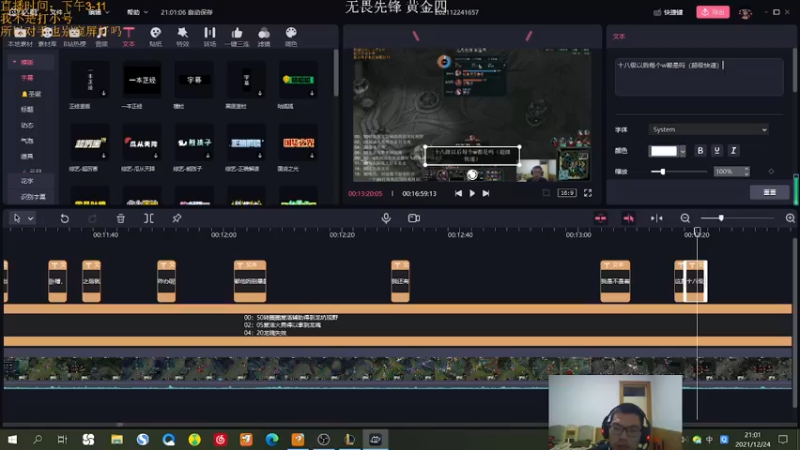Open the B站热梗 memes tab

click(74, 37)
